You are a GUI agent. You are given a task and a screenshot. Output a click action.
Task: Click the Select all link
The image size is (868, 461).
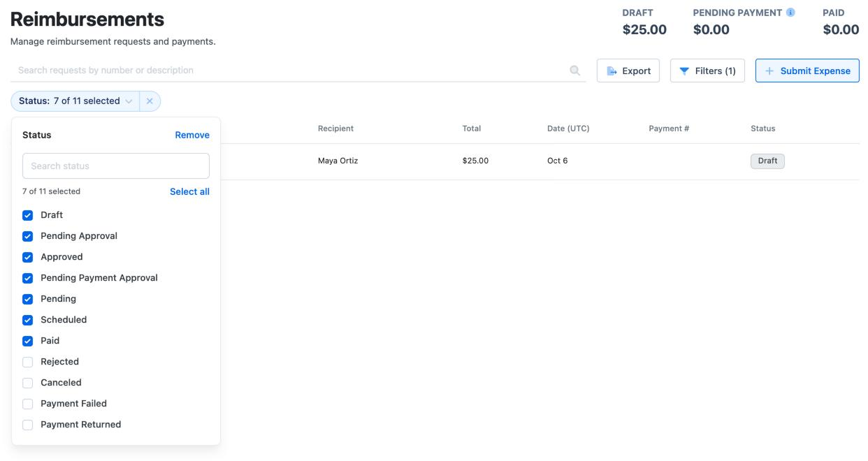(x=189, y=191)
